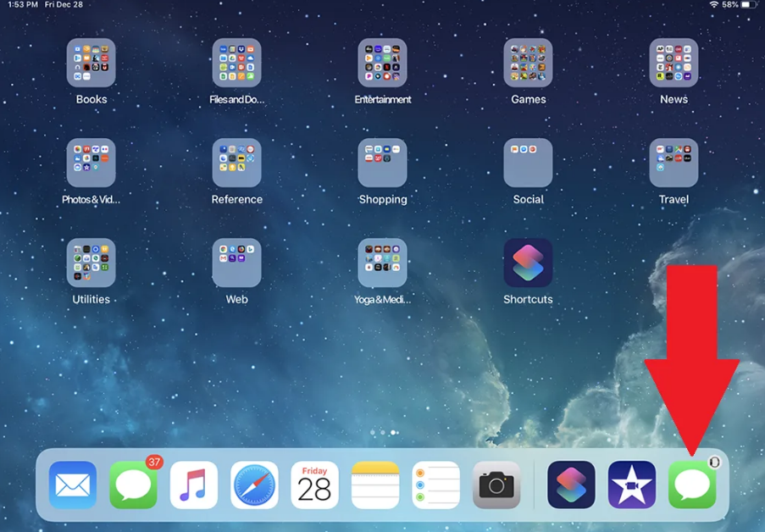Open the Calendar app showing Friday 28

pos(315,485)
